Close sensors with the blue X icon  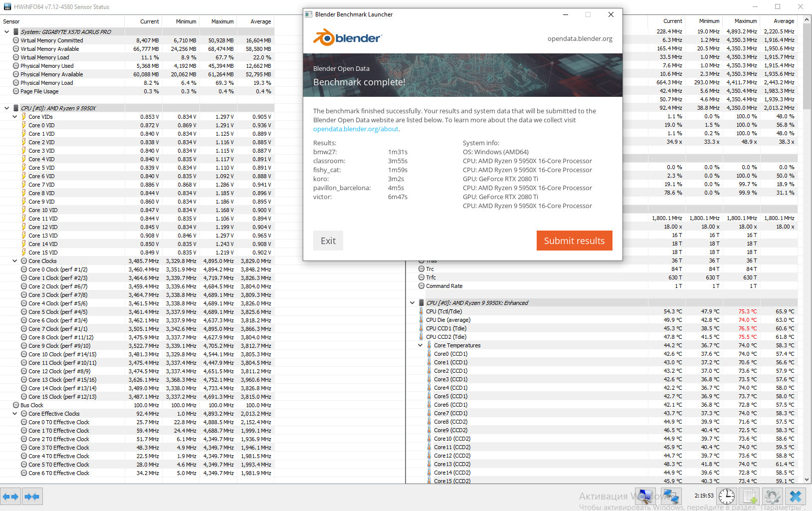click(x=796, y=497)
